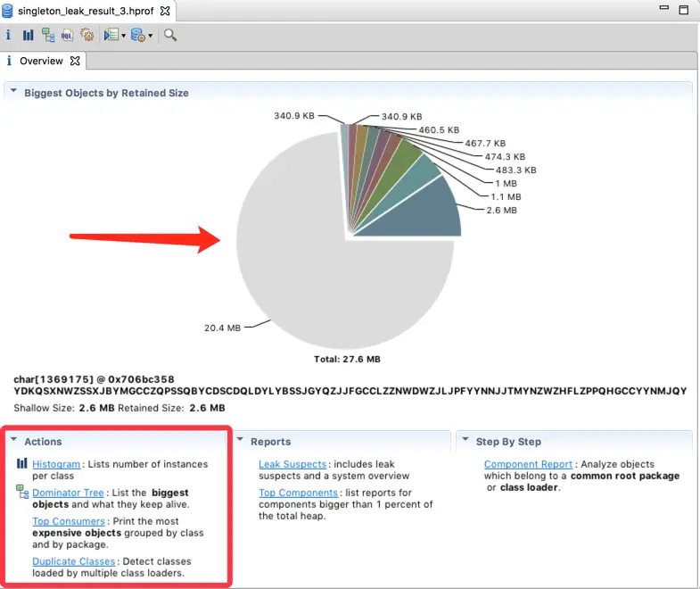Select the Overview tab

[x=41, y=61]
